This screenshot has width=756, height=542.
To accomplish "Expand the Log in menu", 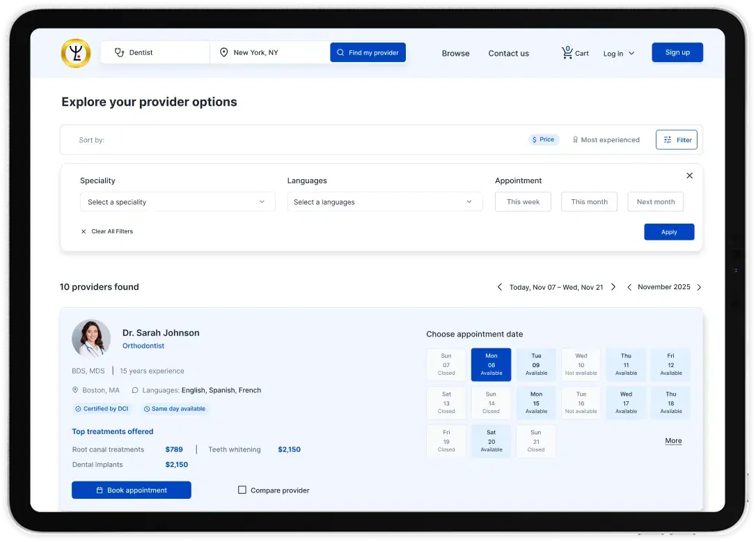I will [619, 53].
